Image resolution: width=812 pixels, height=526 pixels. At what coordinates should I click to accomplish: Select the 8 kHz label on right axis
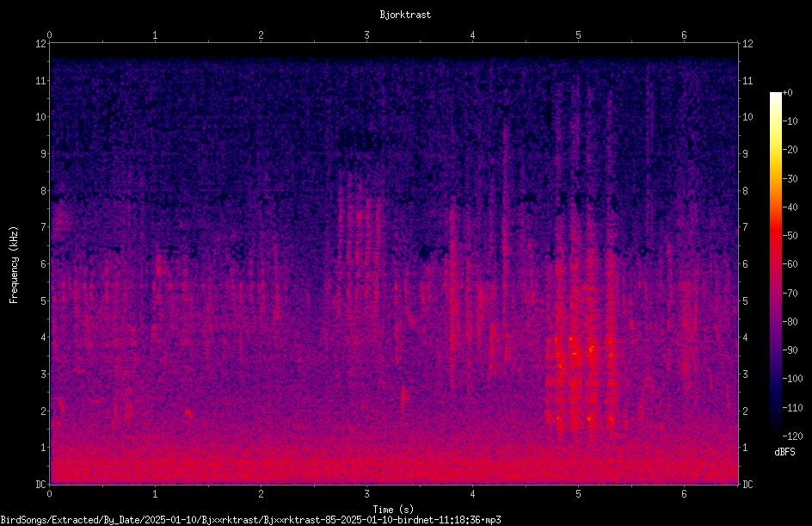coord(746,191)
